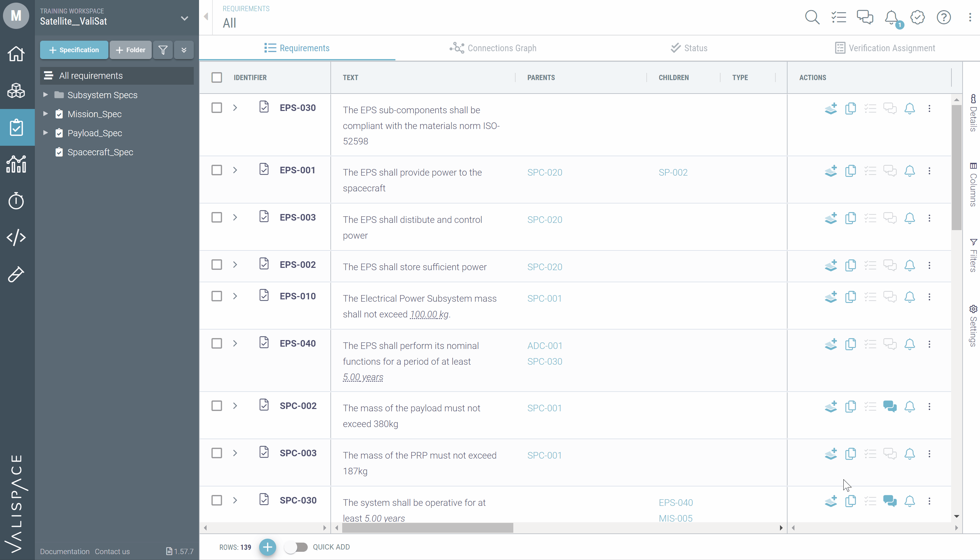
Task: Open the Verification Assignment tab
Action: tap(885, 48)
